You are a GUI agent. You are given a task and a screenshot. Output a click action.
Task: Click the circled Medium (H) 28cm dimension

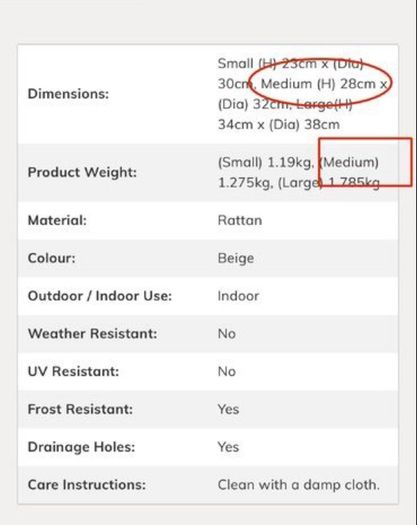(318, 84)
